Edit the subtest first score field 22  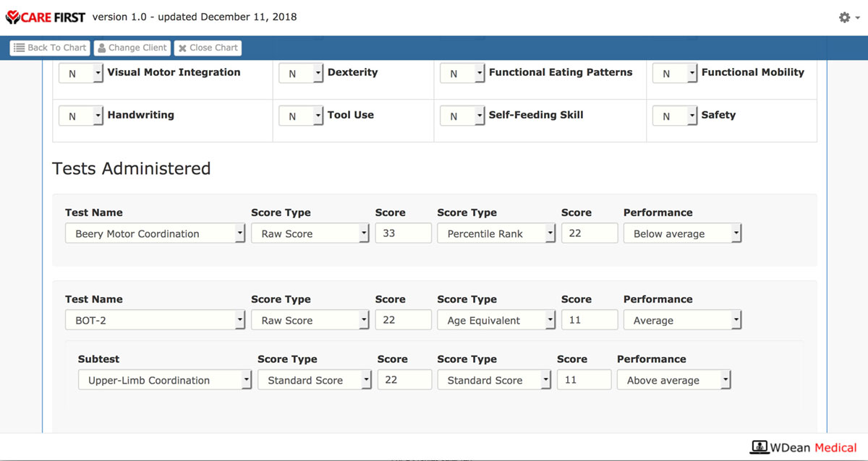[x=404, y=380]
